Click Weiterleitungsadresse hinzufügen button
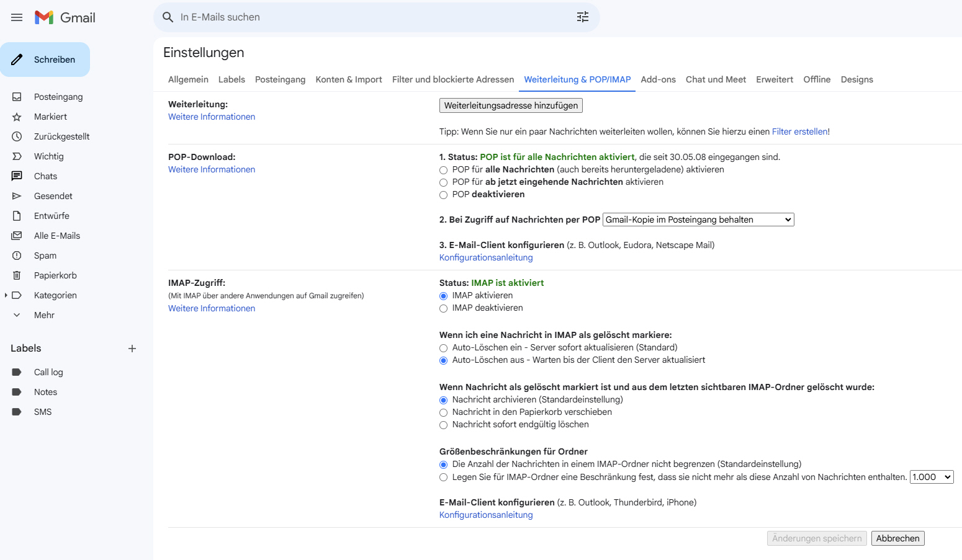 [x=511, y=105]
